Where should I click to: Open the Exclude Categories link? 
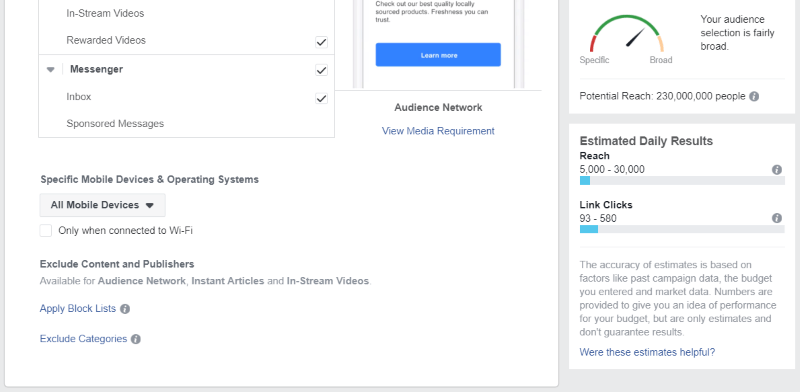tap(83, 339)
